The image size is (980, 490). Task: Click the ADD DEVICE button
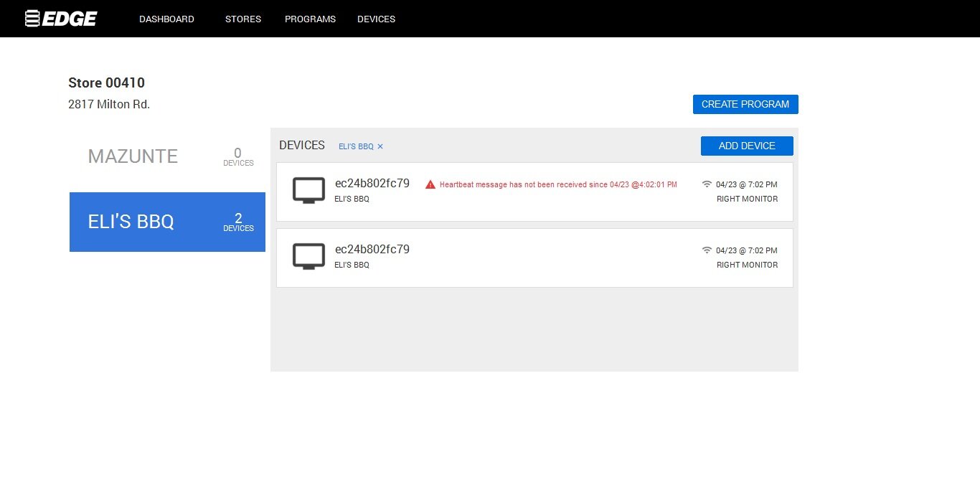coord(747,146)
